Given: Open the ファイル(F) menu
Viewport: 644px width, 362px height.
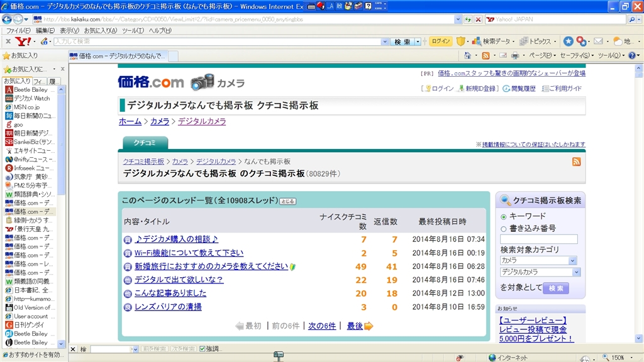Looking at the screenshot, I should 18,31.
